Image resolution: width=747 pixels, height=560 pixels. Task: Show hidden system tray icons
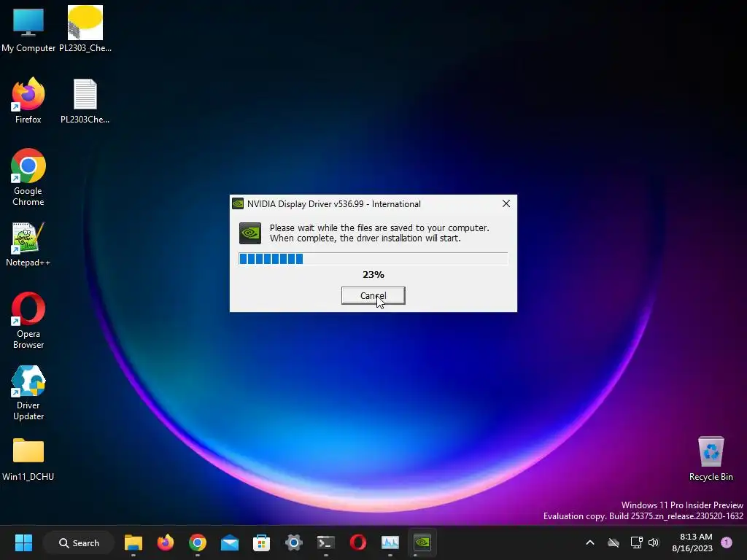pyautogui.click(x=589, y=542)
